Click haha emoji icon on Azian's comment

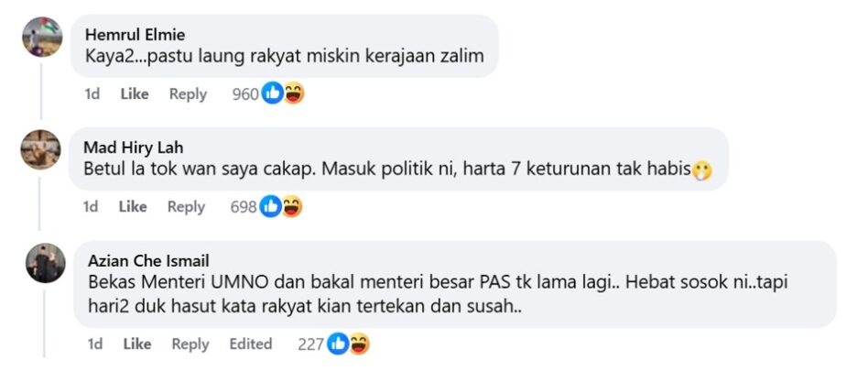point(359,344)
